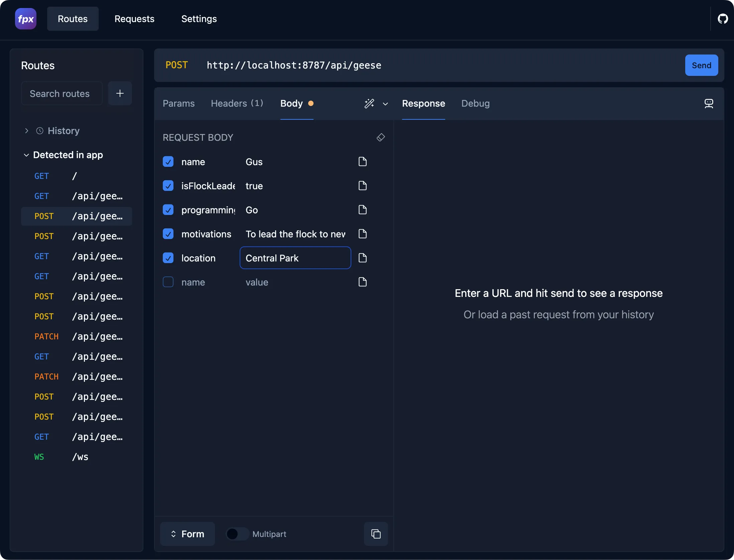This screenshot has width=734, height=560.
Task: Click the AI/magic wand icon in toolbar
Action: point(369,103)
